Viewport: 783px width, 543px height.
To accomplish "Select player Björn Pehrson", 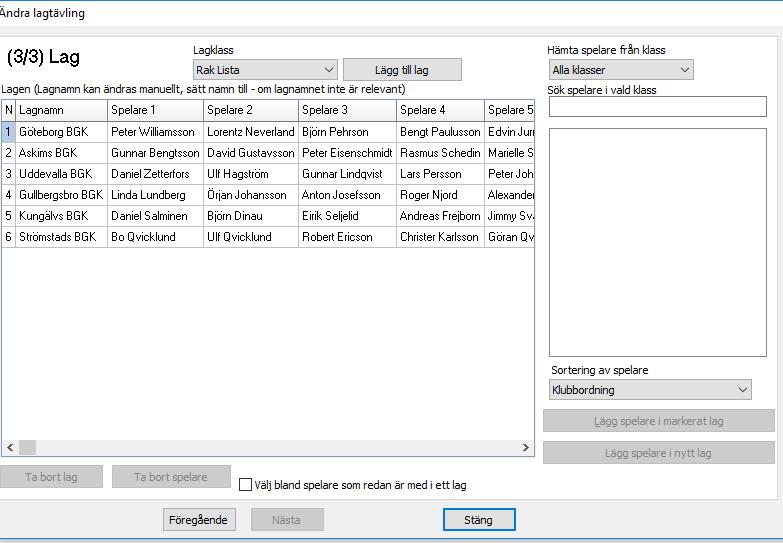I will (348, 132).
